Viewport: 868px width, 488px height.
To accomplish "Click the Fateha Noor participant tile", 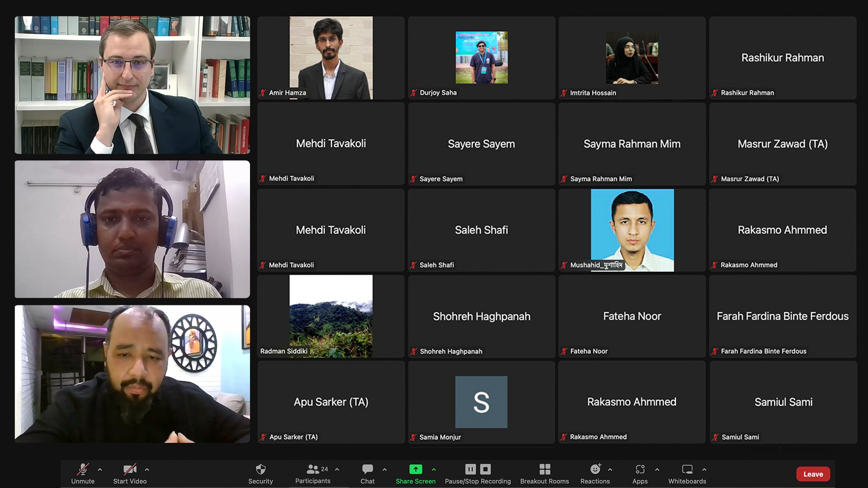I will (x=632, y=316).
